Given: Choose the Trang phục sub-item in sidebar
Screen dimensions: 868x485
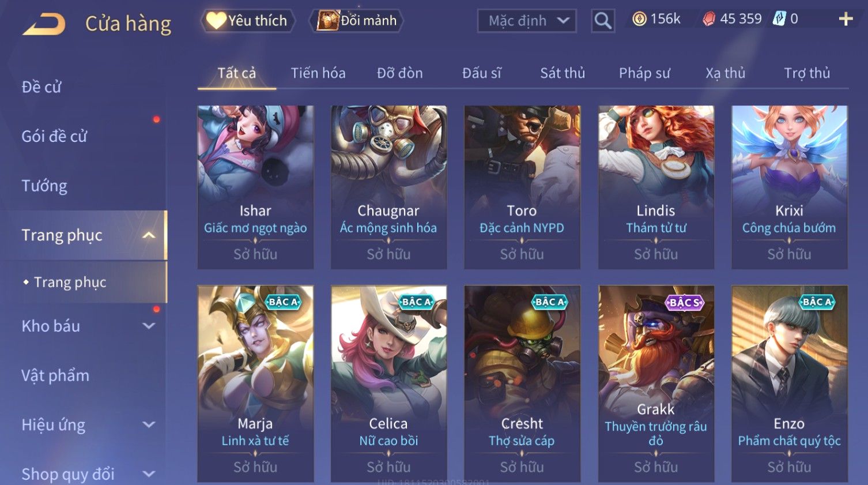Looking at the screenshot, I should click(70, 282).
